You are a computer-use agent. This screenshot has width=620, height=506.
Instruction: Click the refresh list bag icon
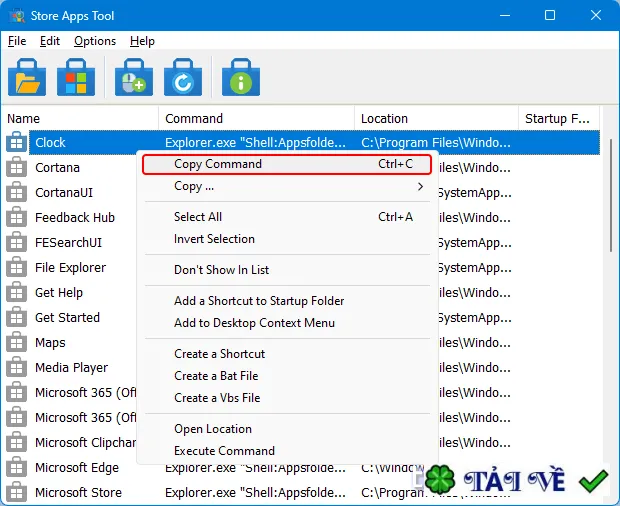click(x=183, y=77)
